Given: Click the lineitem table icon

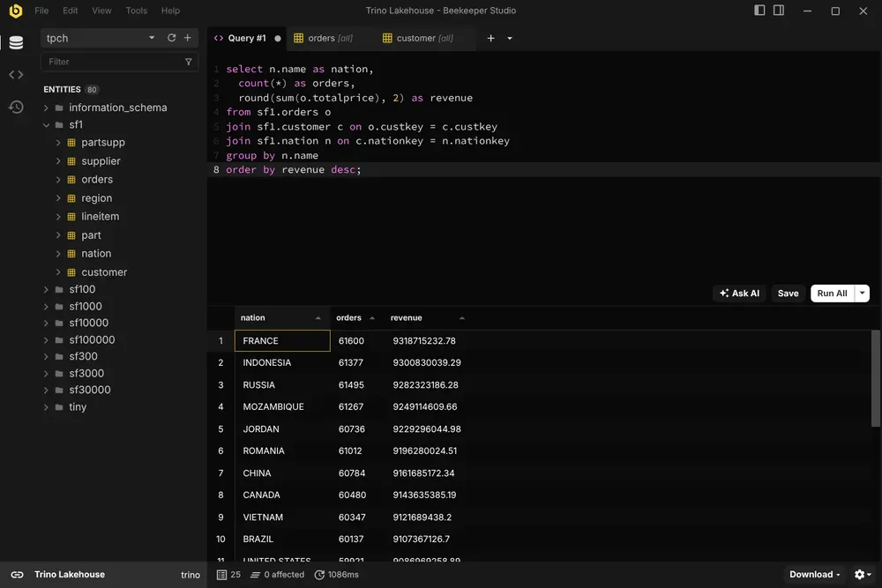Looking at the screenshot, I should point(71,217).
